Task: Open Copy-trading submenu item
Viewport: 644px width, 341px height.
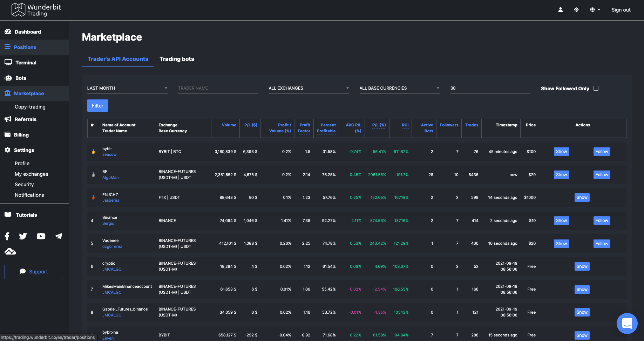Action: (30, 107)
